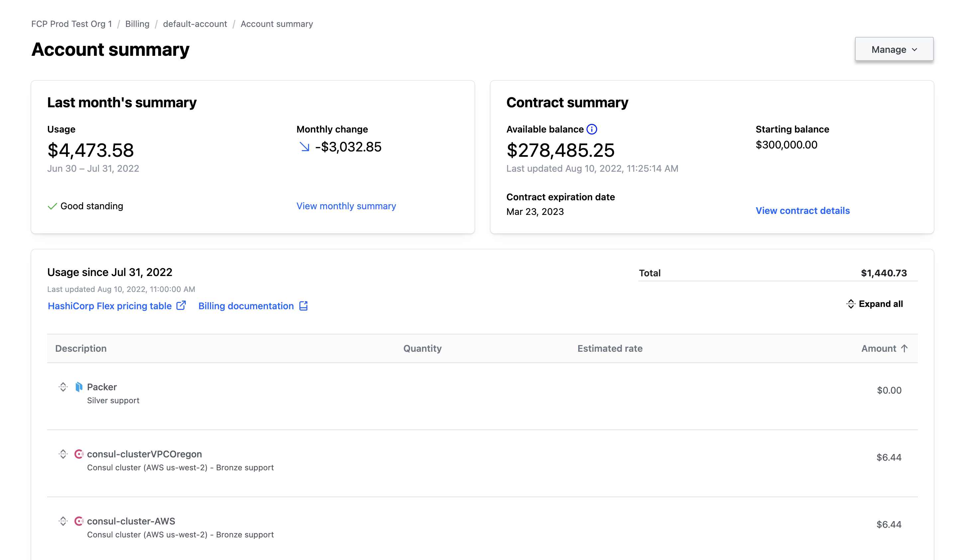Click external icon beside Billing documentation
Image resolution: width=965 pixels, height=560 pixels.
pos(303,306)
